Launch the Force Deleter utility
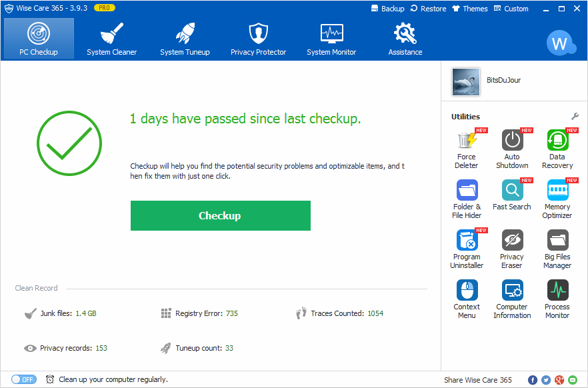This screenshot has height=388, width=588. click(467, 149)
